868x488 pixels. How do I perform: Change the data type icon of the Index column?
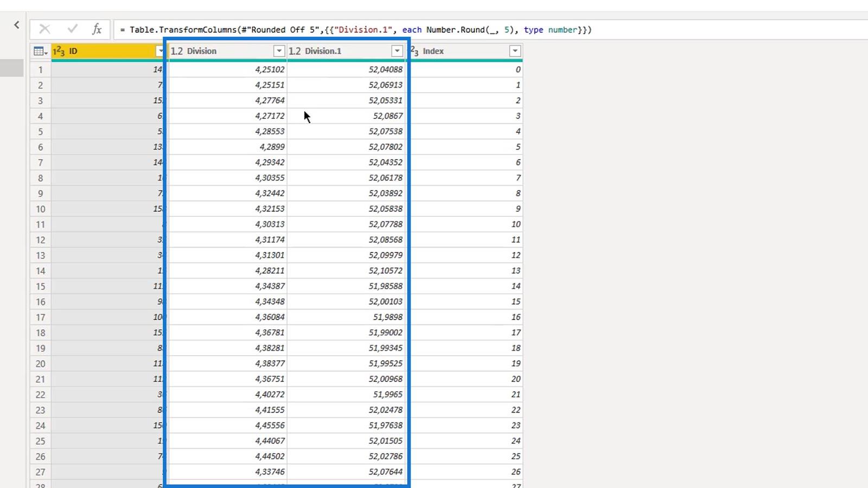[414, 51]
